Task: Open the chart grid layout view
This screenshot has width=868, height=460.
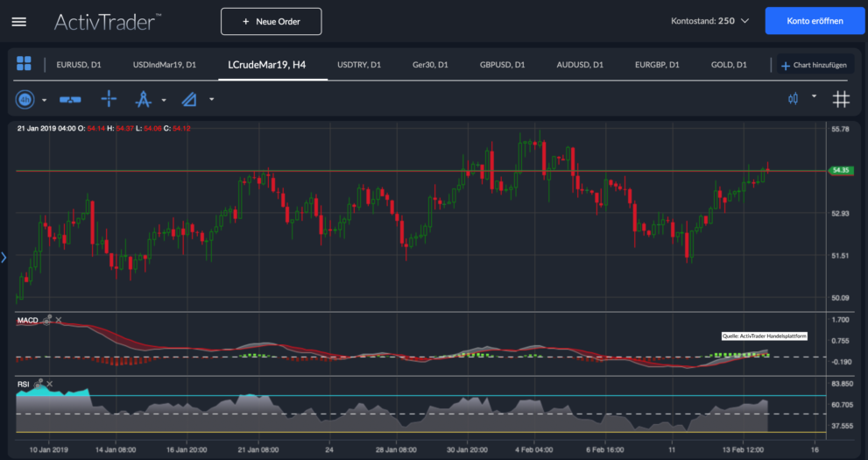Action: [x=24, y=64]
